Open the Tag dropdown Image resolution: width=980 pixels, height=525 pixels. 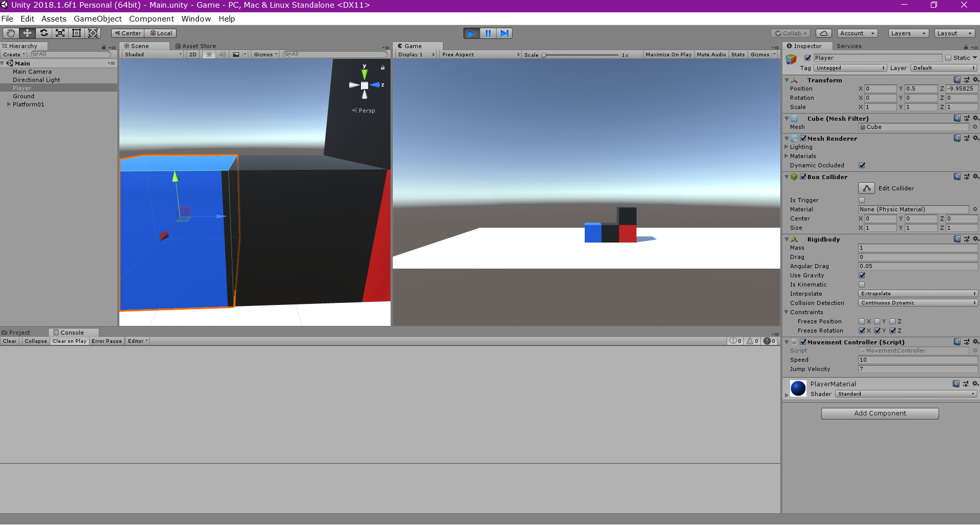tap(850, 68)
